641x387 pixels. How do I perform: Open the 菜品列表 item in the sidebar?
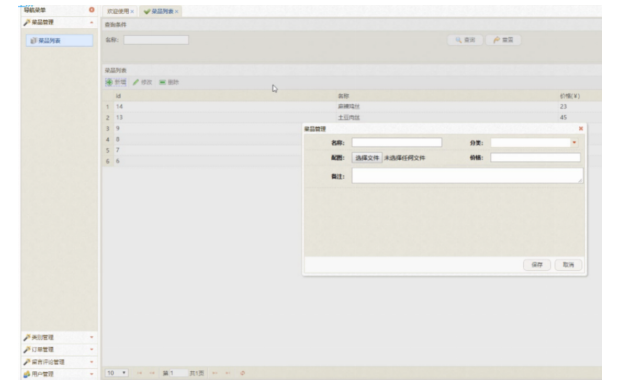tap(59, 40)
